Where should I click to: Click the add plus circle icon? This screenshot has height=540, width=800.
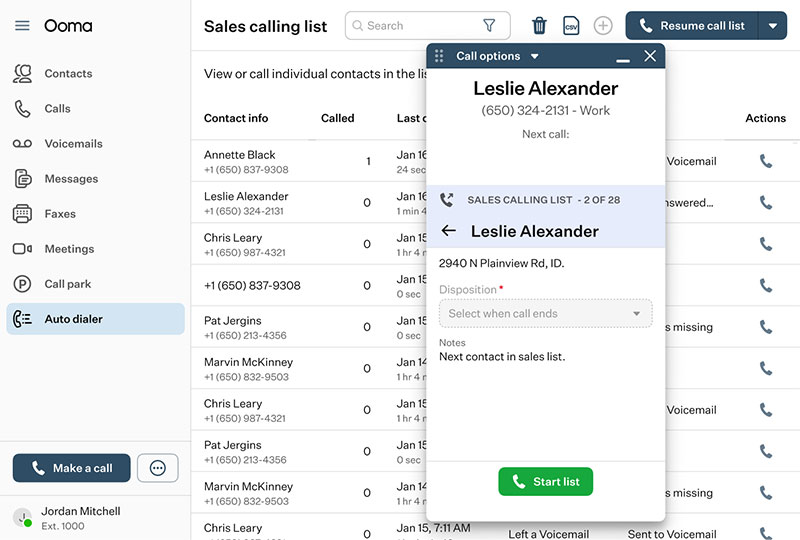603,26
